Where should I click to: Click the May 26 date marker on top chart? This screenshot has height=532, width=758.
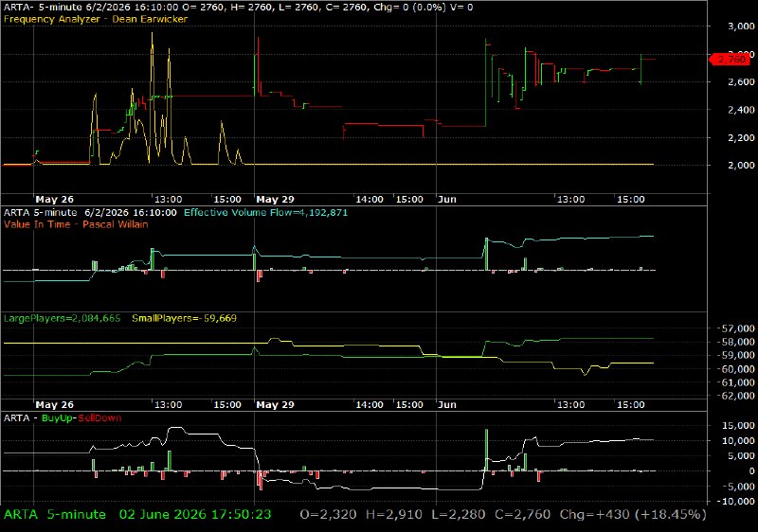point(55,200)
